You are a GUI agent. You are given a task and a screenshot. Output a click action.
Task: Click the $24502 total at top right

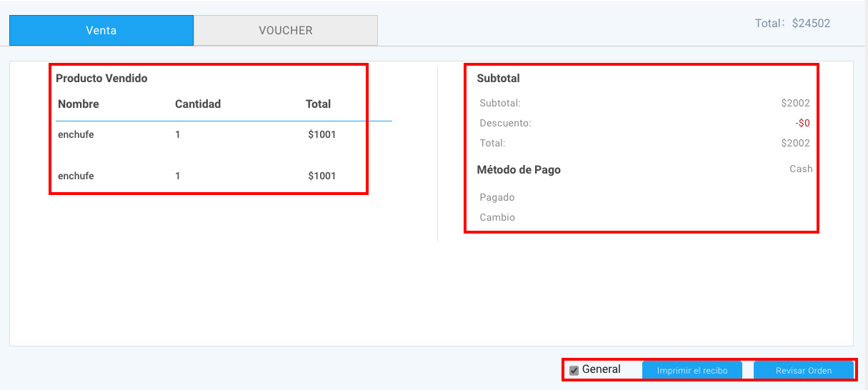(x=811, y=23)
